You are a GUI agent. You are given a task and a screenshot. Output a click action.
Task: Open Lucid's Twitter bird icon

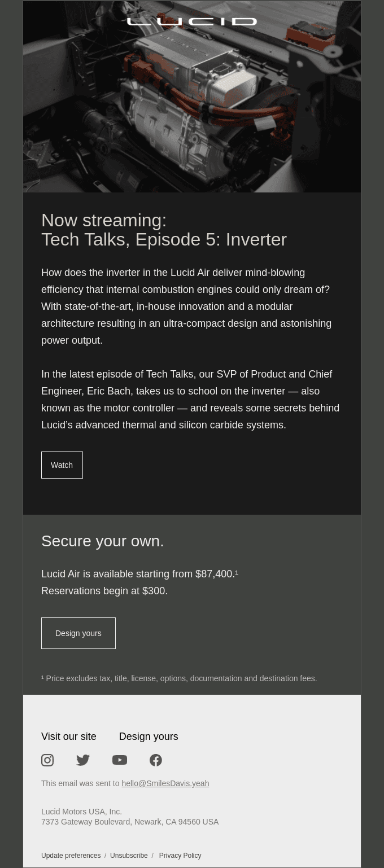coord(83,760)
